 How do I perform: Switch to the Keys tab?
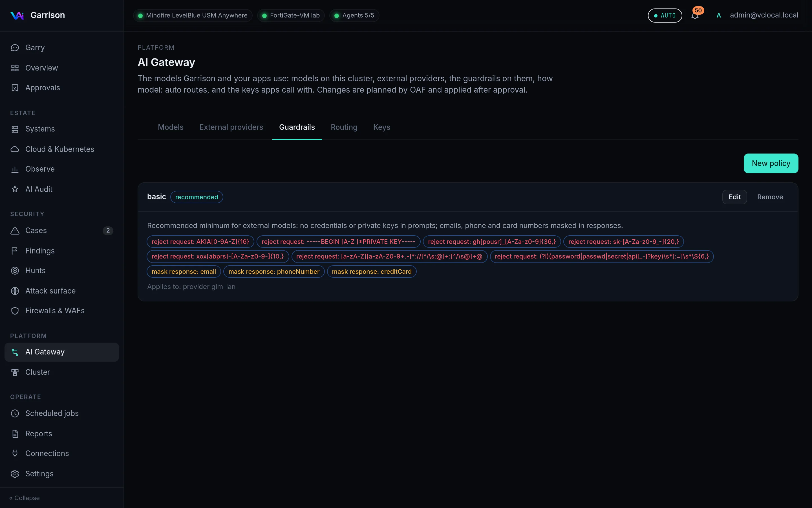click(381, 127)
